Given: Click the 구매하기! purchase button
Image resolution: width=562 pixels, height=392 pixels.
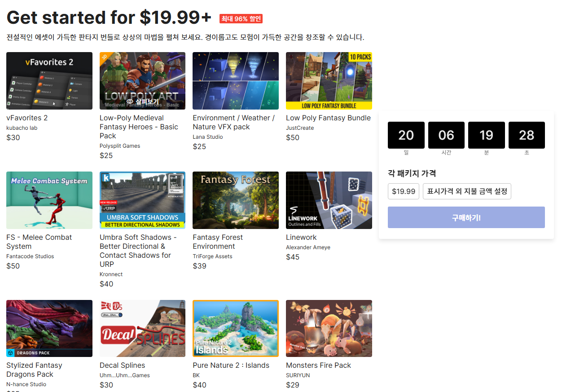Looking at the screenshot, I should (466, 217).
